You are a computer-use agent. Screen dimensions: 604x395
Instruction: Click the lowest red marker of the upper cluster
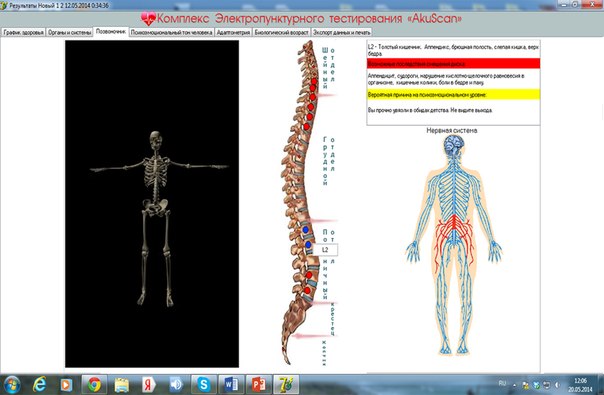click(x=306, y=126)
